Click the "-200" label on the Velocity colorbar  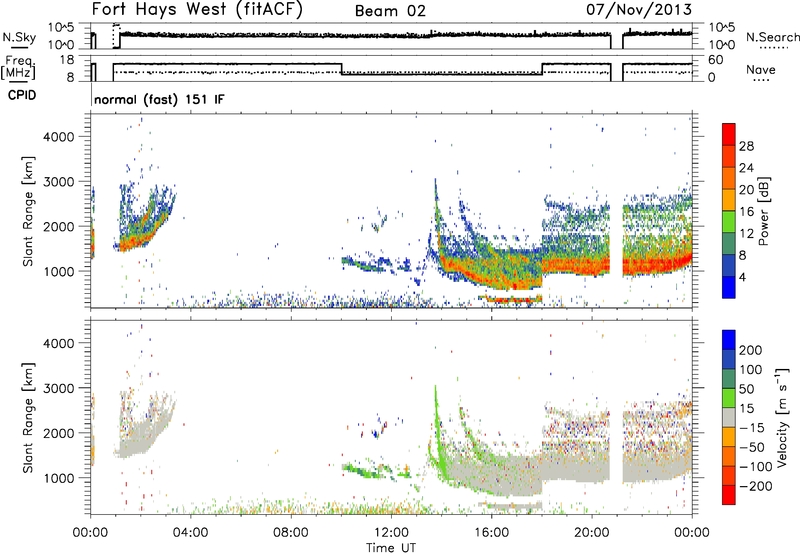pyautogui.click(x=756, y=486)
